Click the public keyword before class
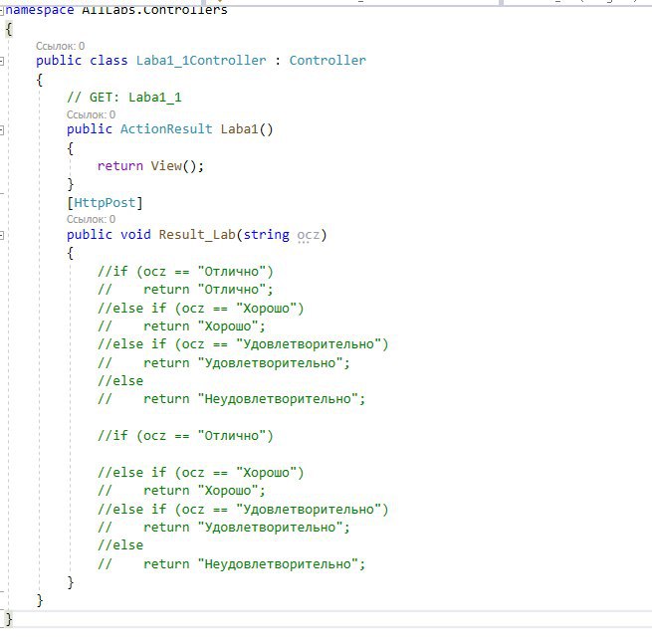This screenshot has height=644, width=652. tap(59, 61)
